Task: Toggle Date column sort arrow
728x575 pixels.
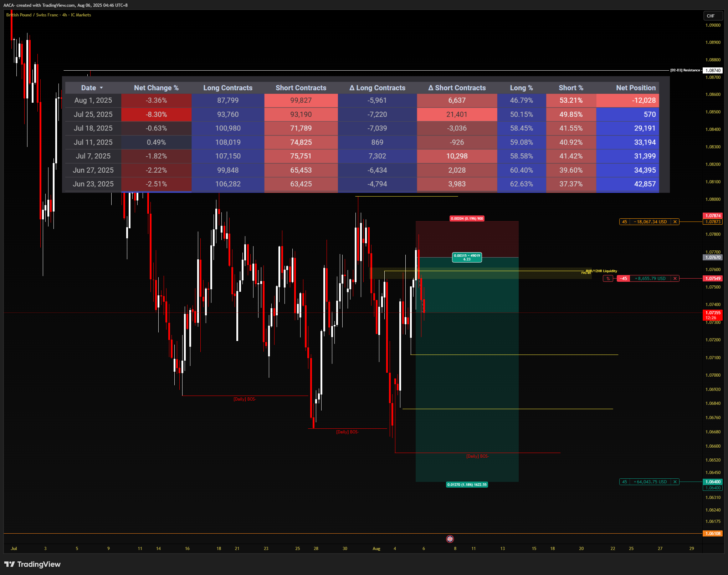Action: (x=101, y=88)
